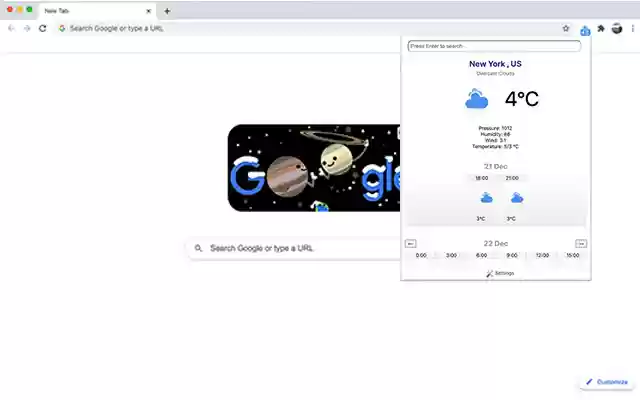Image resolution: width=640 pixels, height=400 pixels.
Task: Select the 6:00 slot for 22 Dec
Action: [481, 256]
